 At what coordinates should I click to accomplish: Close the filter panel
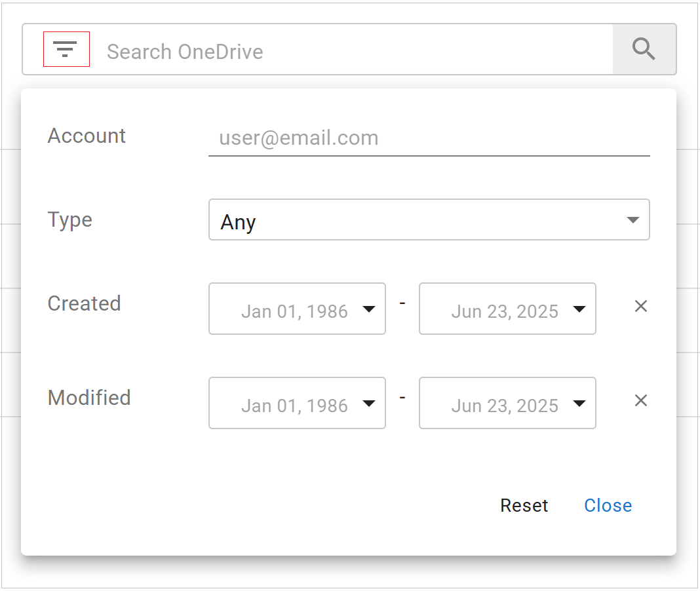[608, 505]
